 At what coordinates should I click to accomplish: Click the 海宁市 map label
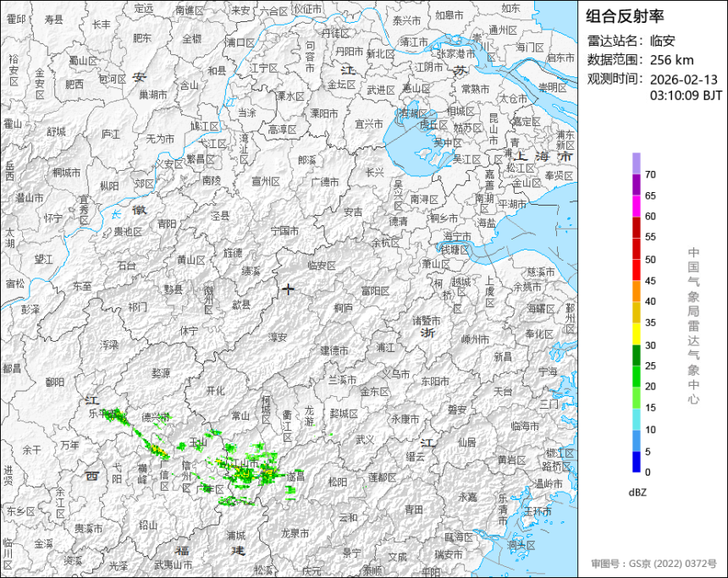(457, 237)
